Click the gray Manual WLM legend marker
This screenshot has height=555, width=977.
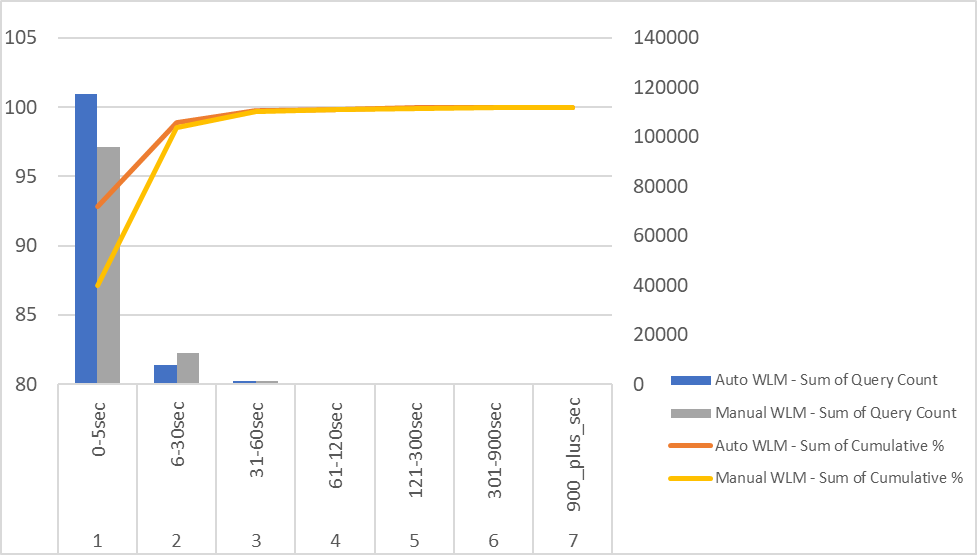[x=691, y=413]
